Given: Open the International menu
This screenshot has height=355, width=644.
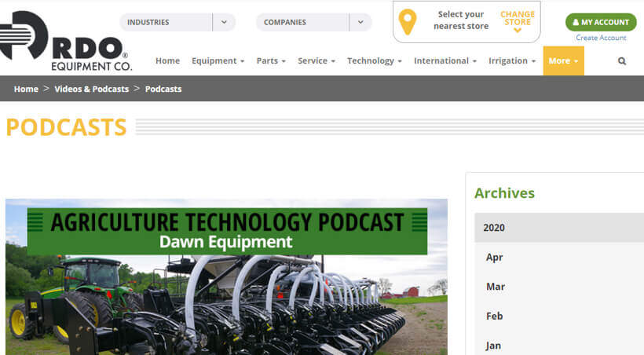Looking at the screenshot, I should tap(445, 61).
